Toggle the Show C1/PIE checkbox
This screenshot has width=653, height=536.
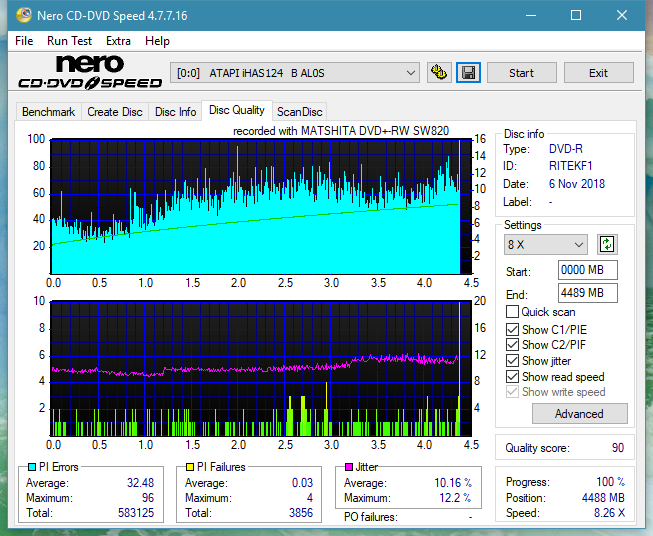point(512,329)
